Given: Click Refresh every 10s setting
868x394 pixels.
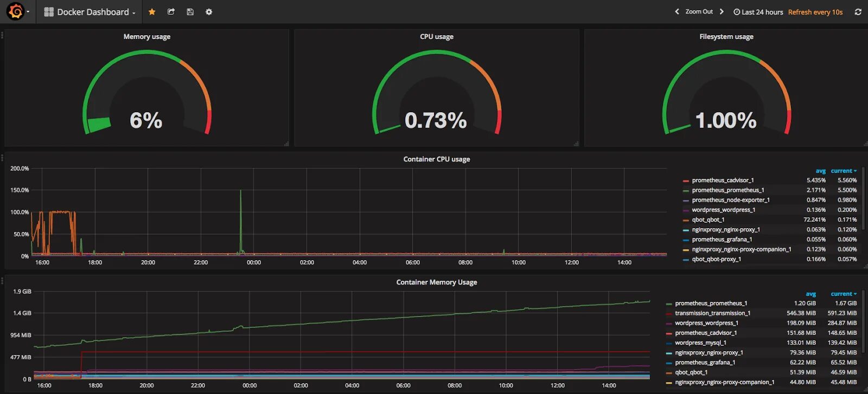Looking at the screenshot, I should (x=815, y=12).
